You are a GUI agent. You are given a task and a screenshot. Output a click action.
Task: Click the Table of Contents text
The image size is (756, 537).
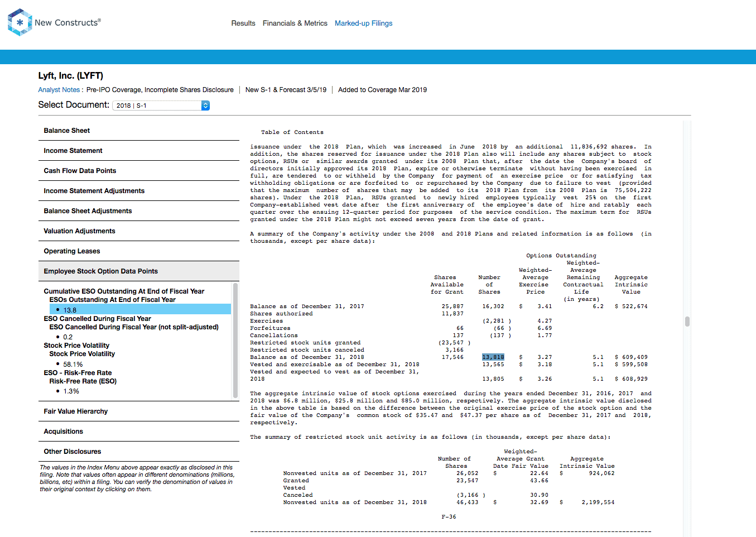pyautogui.click(x=292, y=132)
